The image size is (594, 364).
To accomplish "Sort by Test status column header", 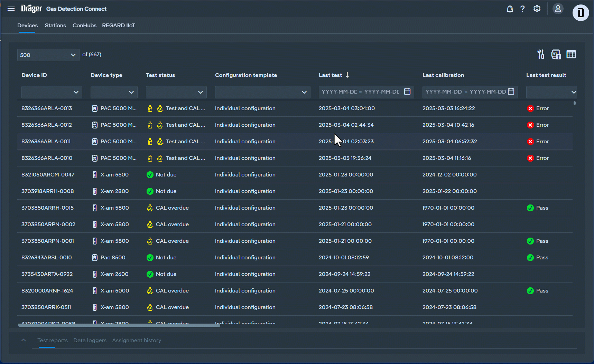I will pos(160,75).
